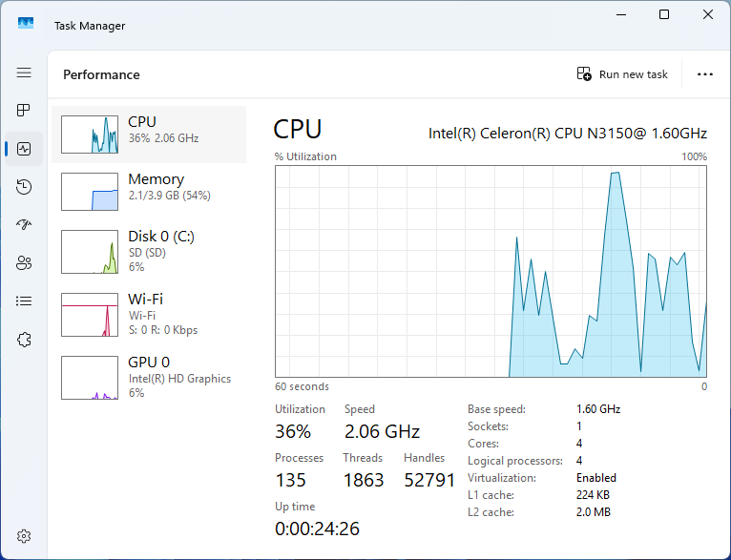Click the Virtualization Enabled value
The image size is (731, 560).
pos(596,478)
